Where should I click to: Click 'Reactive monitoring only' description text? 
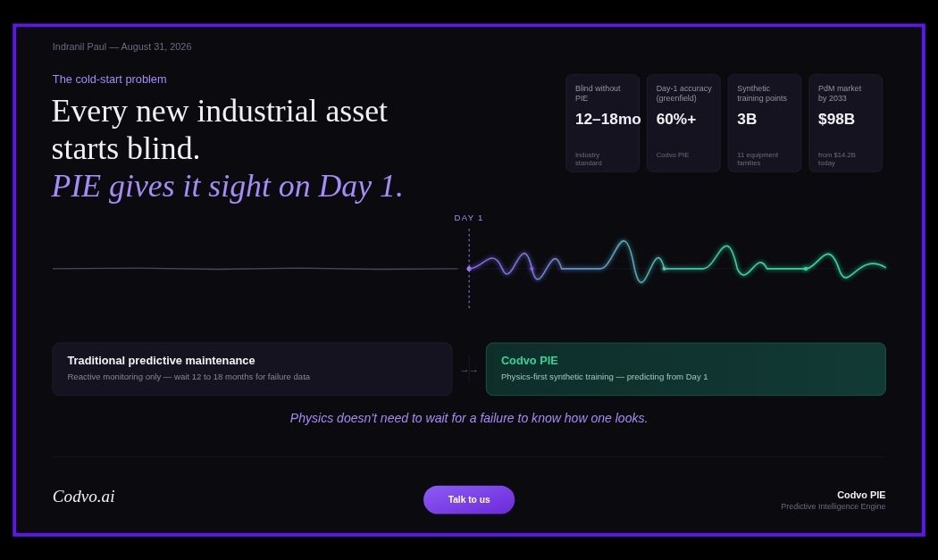click(x=188, y=377)
